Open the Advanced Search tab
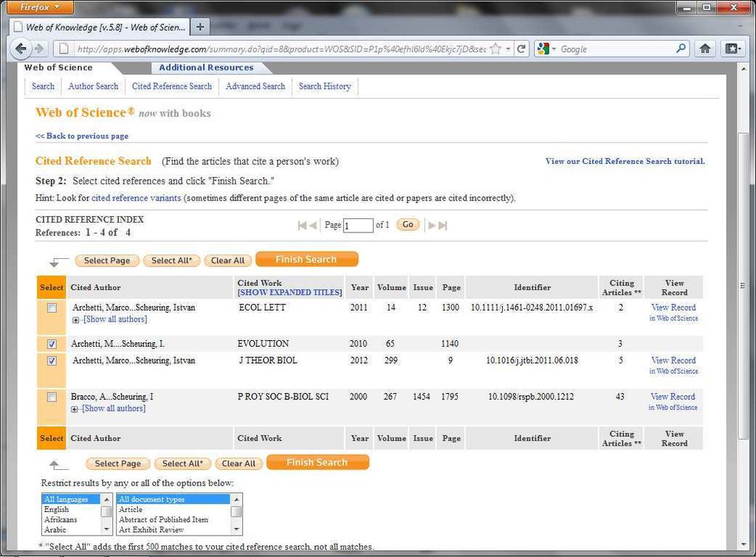This screenshot has width=756, height=557. (255, 86)
